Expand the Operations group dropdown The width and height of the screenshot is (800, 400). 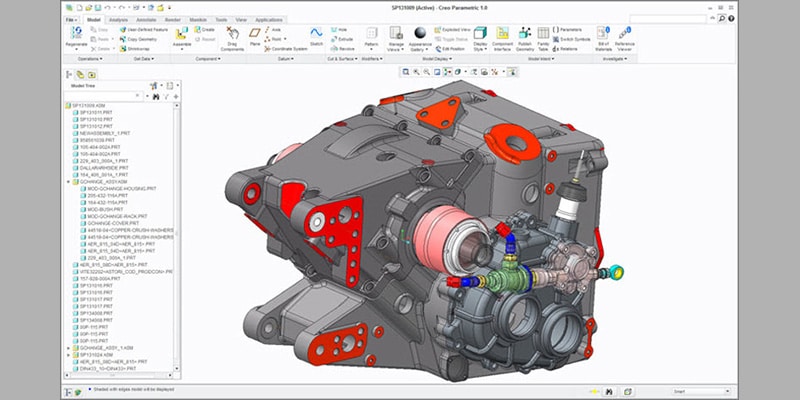tap(90, 59)
